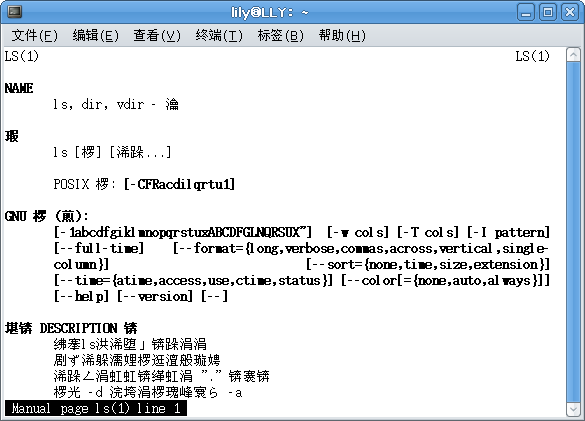
Task: Click the vertical scrollbar track
Action: tap(573, 232)
